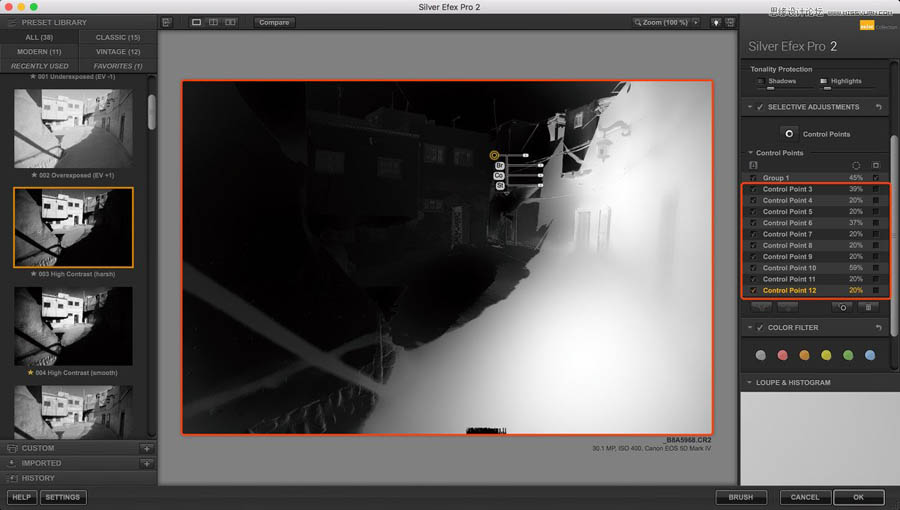Confirm edits with OK
Screen dimensions: 900x510
click(x=858, y=497)
